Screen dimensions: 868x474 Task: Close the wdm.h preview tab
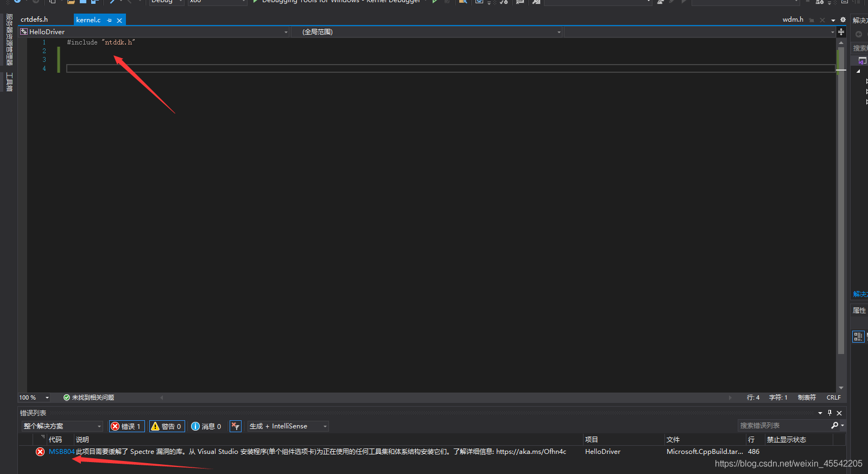822,20
